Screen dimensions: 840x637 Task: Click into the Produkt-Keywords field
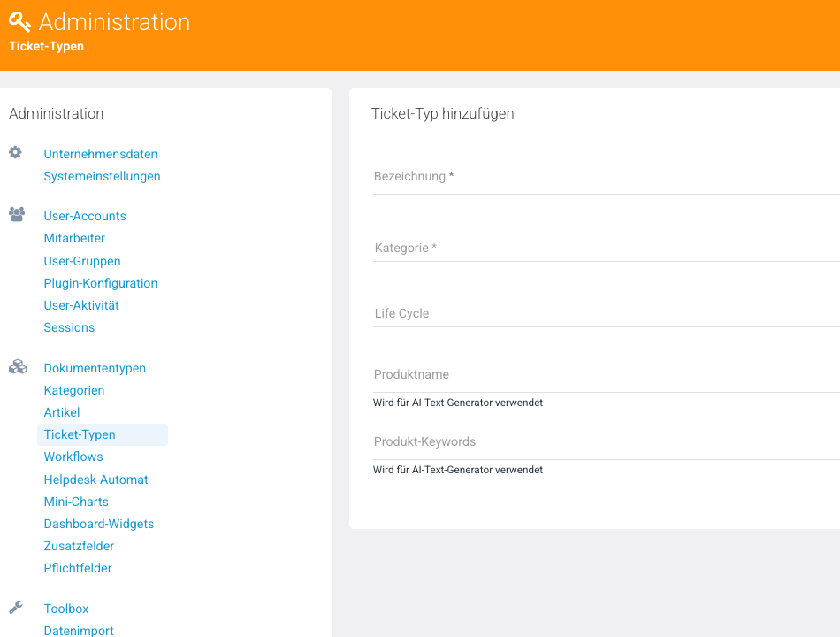pos(607,441)
